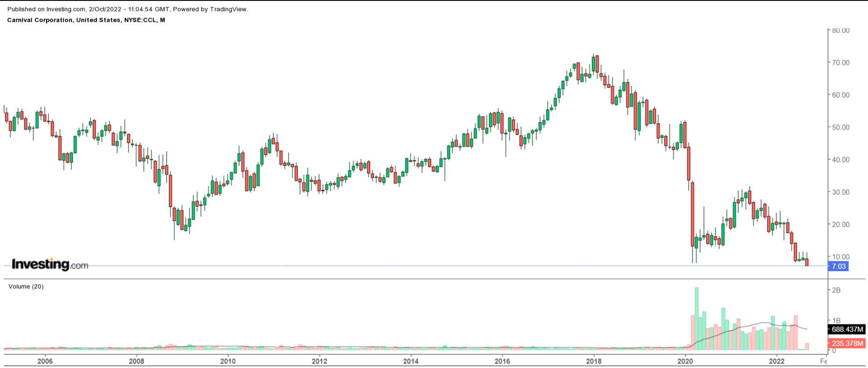Click the 80.00 price axis label
Viewport: 868px width, 368px height.
(841, 30)
